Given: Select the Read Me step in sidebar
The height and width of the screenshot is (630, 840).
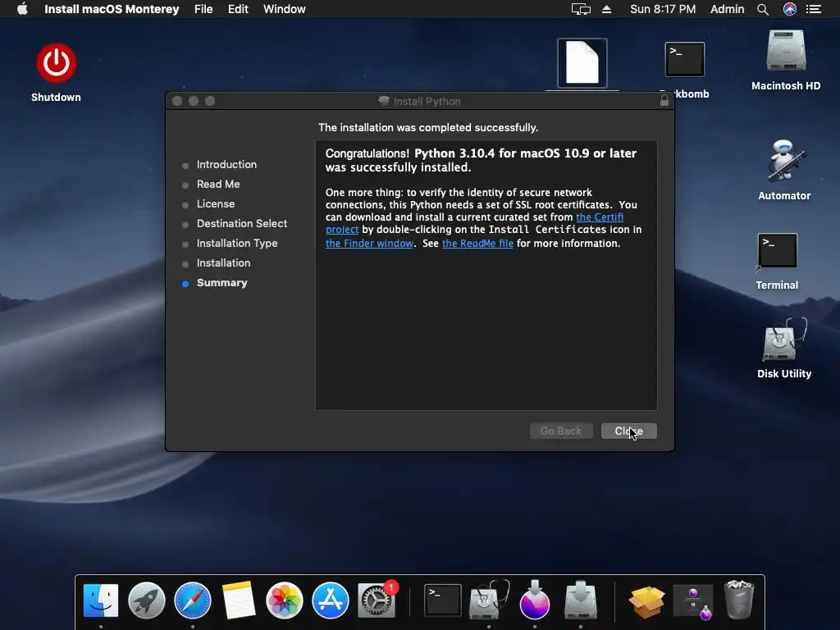Looking at the screenshot, I should pyautogui.click(x=218, y=185).
